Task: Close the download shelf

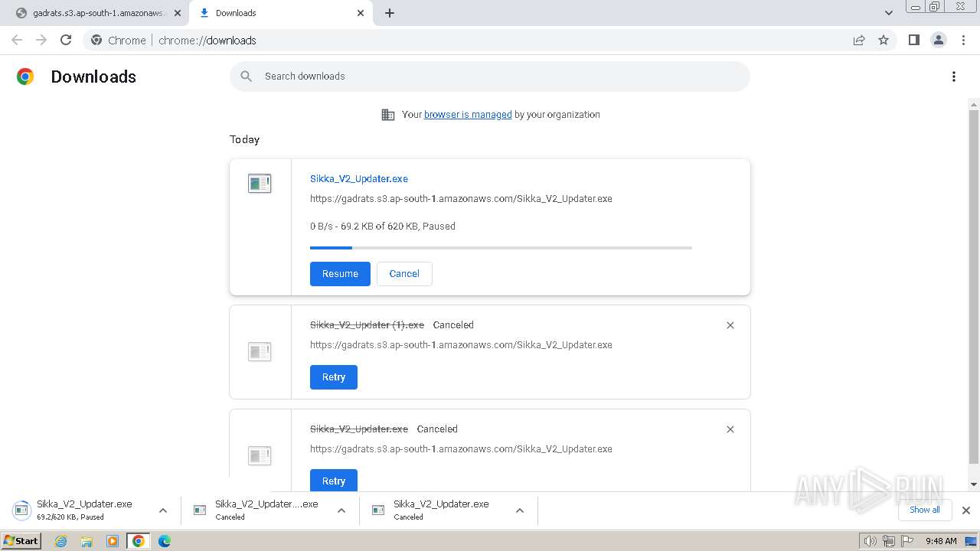Action: pos(966,510)
